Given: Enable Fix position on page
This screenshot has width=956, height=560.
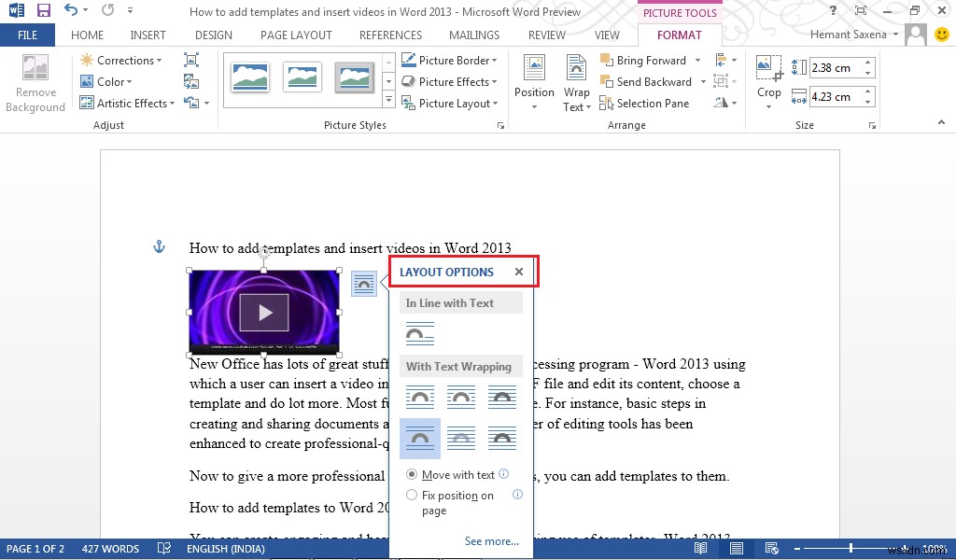Looking at the screenshot, I should tap(412, 495).
